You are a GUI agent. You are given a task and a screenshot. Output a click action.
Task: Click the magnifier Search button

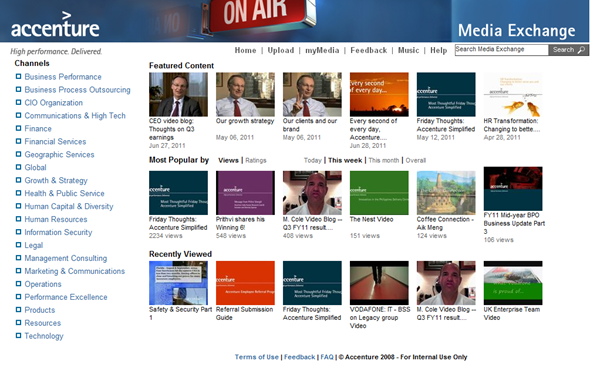[569, 50]
